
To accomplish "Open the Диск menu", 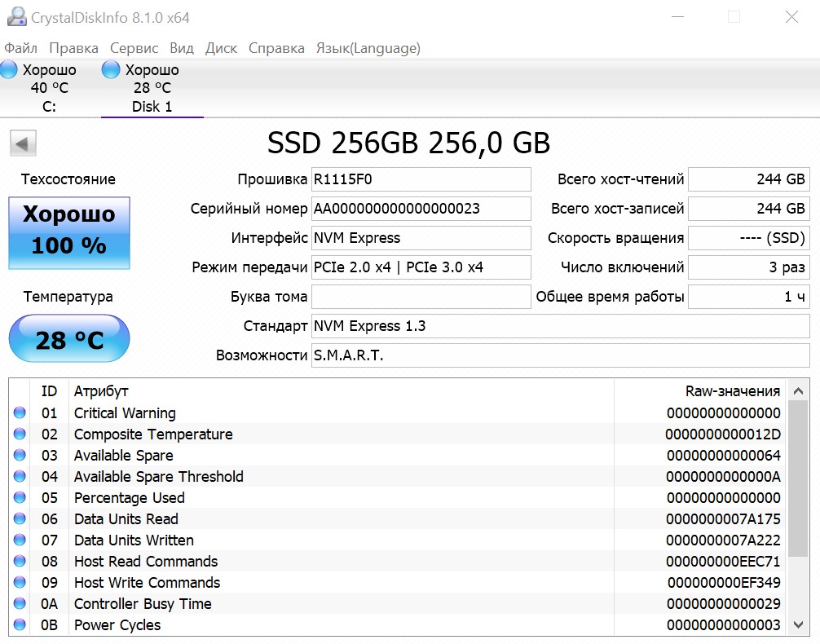I will pos(221,48).
